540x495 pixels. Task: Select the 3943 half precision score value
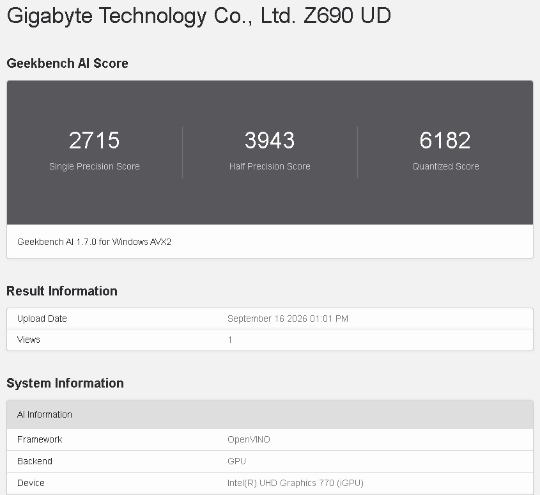point(270,140)
